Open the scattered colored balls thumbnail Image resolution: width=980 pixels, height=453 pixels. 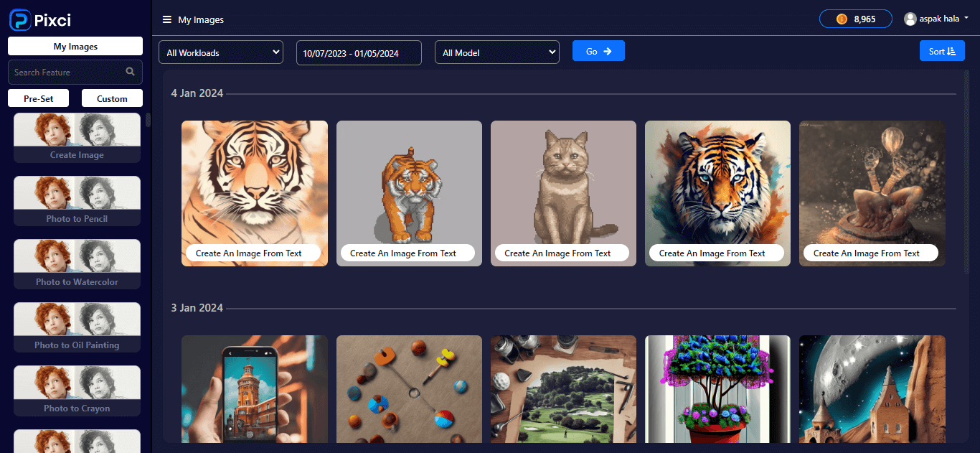click(409, 389)
